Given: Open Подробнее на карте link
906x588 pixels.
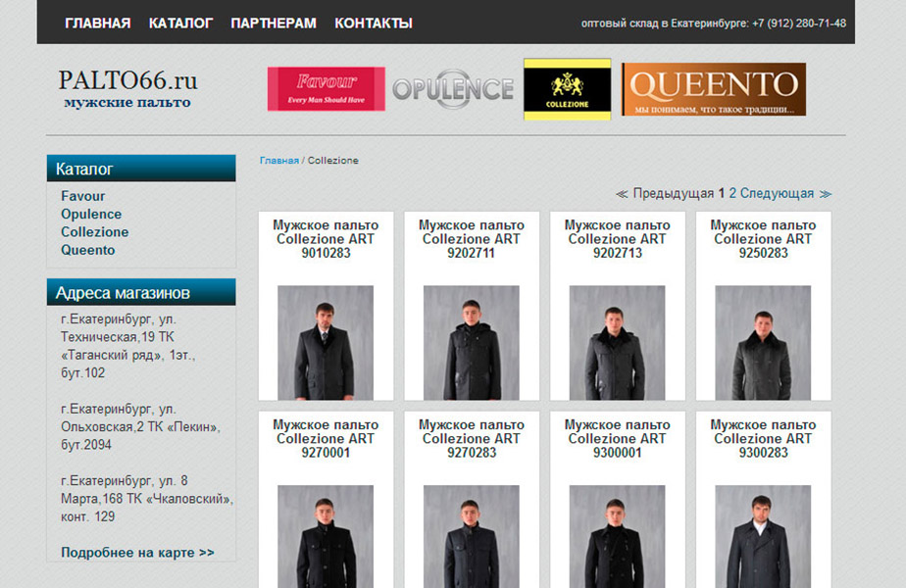Looking at the screenshot, I should (137, 552).
